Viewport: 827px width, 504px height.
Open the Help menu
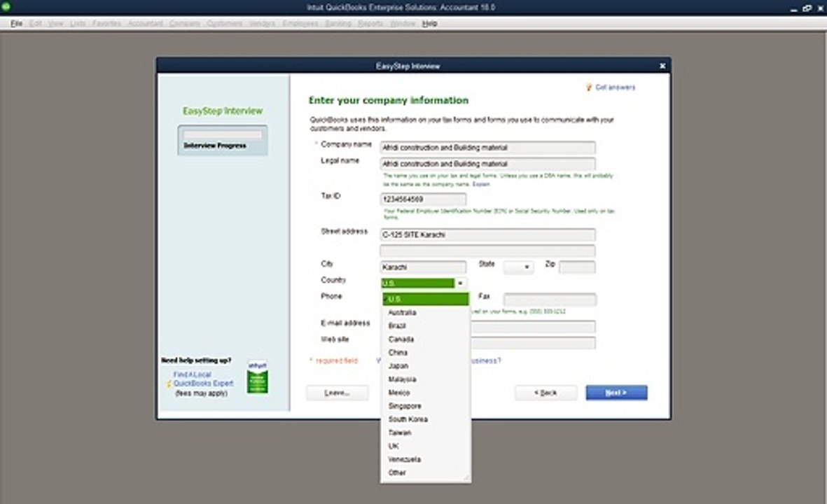430,24
